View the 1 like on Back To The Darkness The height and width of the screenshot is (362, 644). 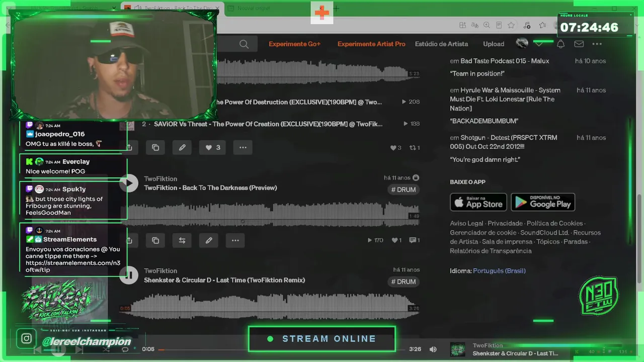[396, 240]
